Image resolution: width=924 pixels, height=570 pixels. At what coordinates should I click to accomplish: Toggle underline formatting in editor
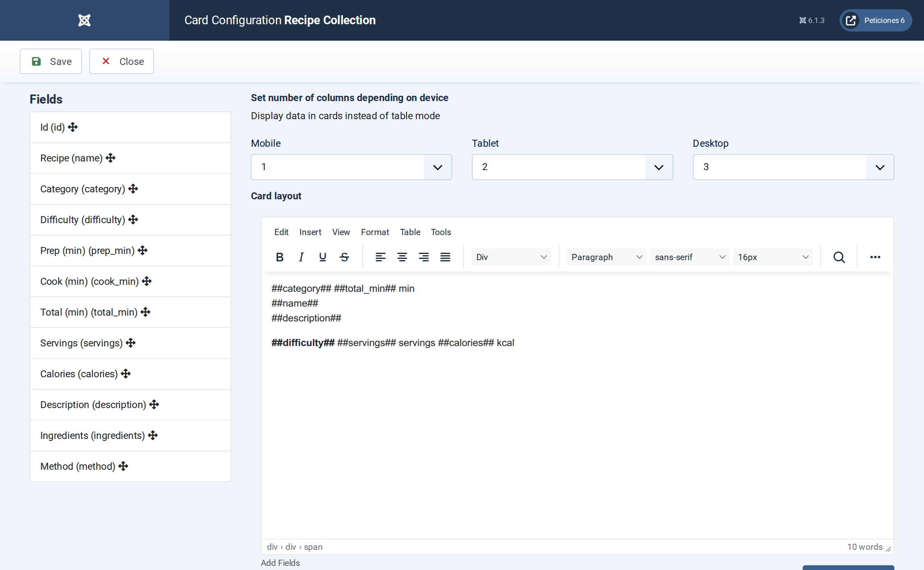click(x=323, y=257)
